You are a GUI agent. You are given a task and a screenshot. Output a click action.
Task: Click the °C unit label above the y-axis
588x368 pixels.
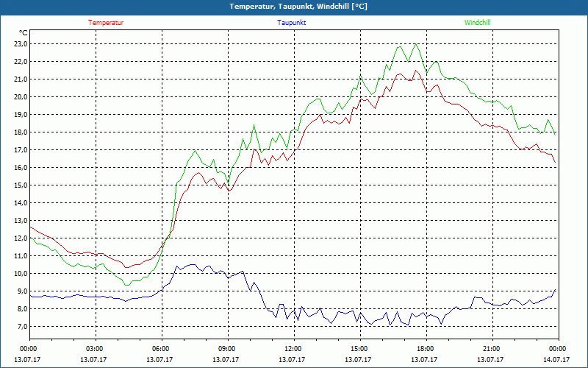[x=24, y=33]
